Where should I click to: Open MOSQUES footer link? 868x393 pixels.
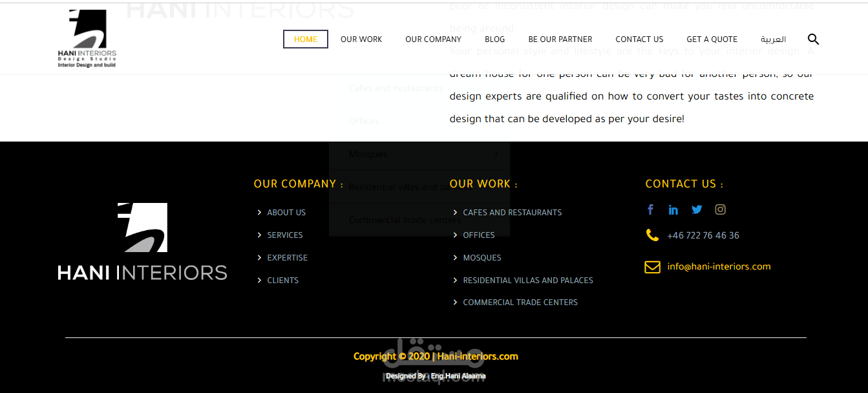pyautogui.click(x=482, y=258)
